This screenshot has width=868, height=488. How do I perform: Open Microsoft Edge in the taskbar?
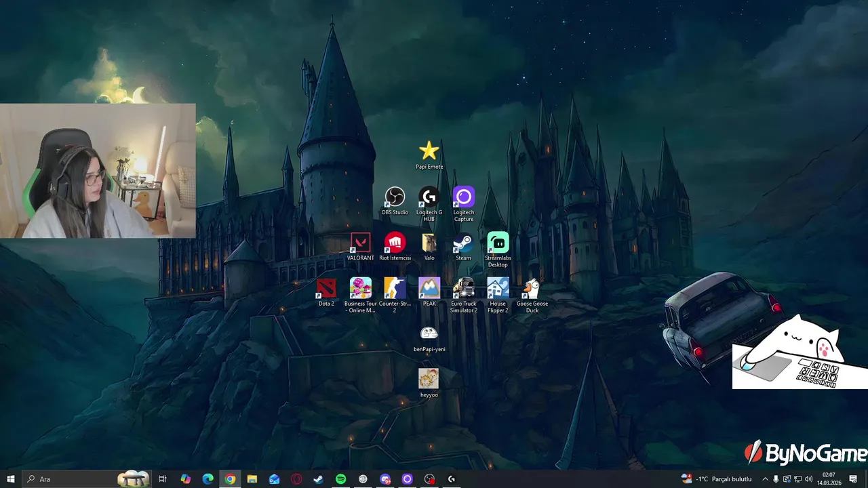tap(208, 479)
